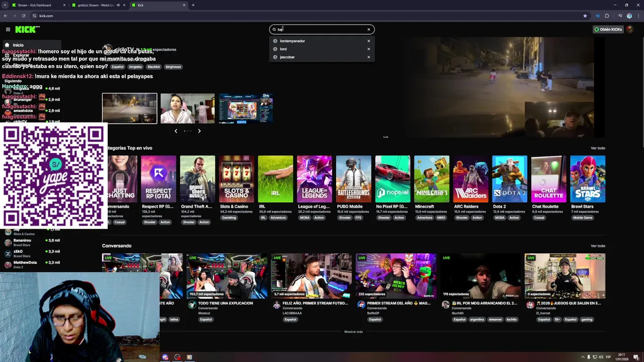This screenshot has width=644, height=362.
Task: Click the MMO tag under Minecraft
Action: 441,218
